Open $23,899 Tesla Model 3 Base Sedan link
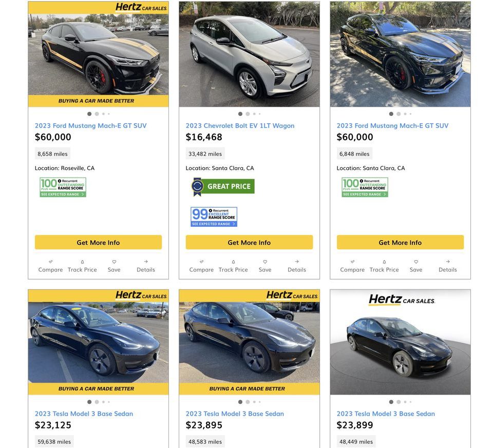The width and height of the screenshot is (493, 448). pos(386,414)
